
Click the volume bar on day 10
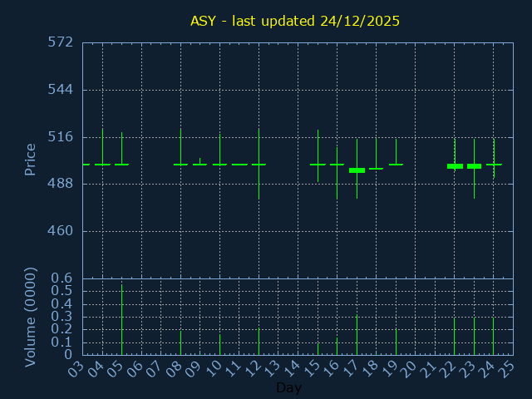(219, 344)
